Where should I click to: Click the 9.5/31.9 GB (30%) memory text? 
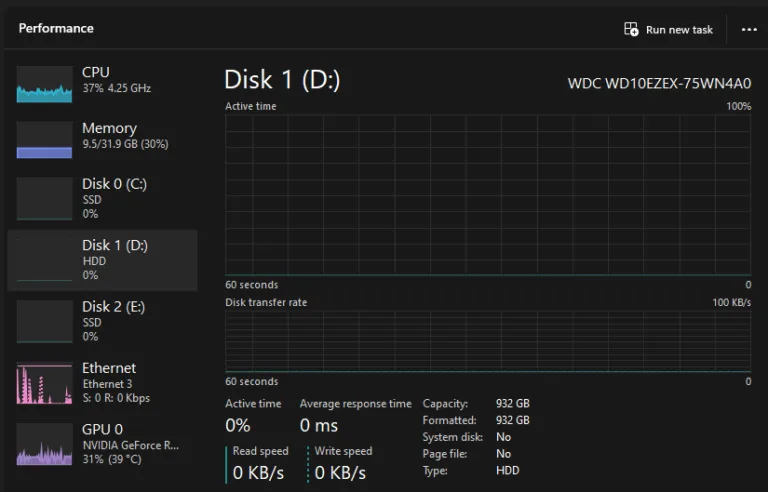click(125, 144)
